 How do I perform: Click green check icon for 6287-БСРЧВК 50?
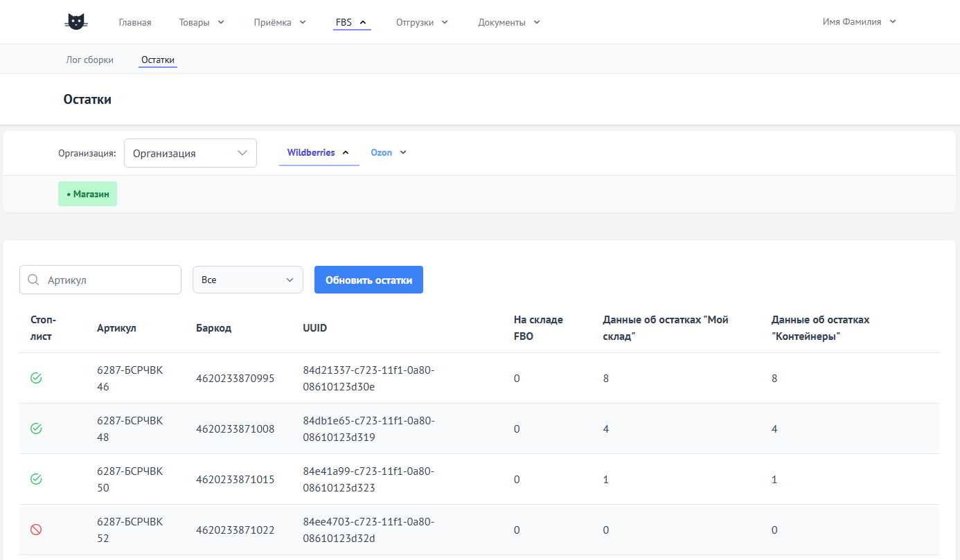37,479
